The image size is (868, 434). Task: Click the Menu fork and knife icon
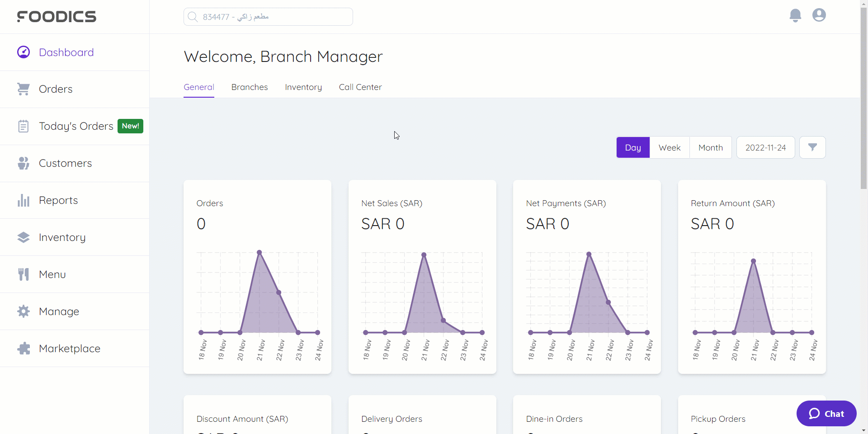[24, 274]
